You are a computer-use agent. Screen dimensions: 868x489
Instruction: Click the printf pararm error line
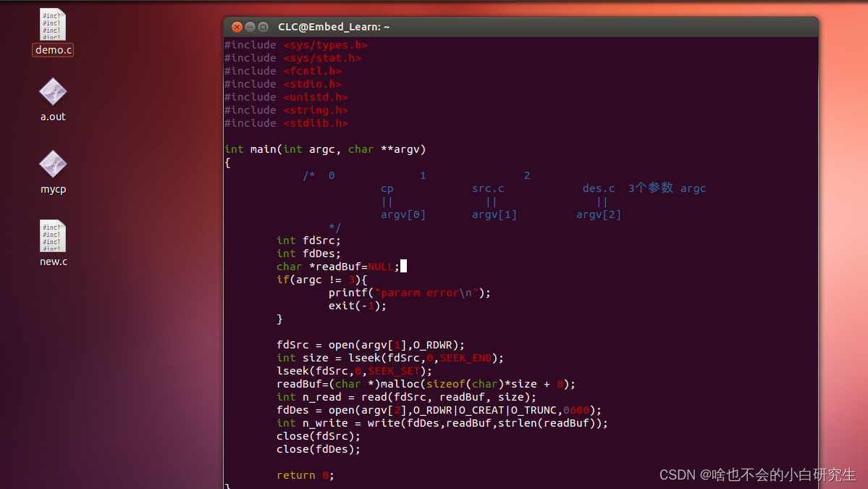(x=409, y=292)
